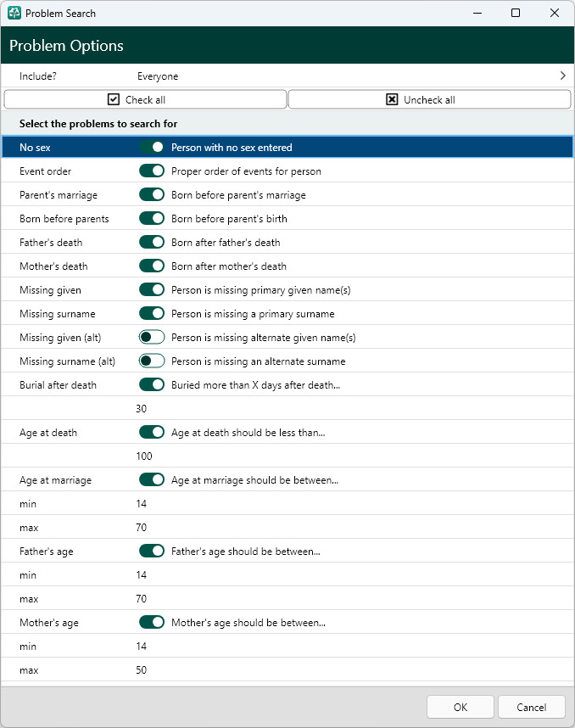This screenshot has height=728, width=575.
Task: Enable the Missing given (alt) toggle
Action: point(152,337)
